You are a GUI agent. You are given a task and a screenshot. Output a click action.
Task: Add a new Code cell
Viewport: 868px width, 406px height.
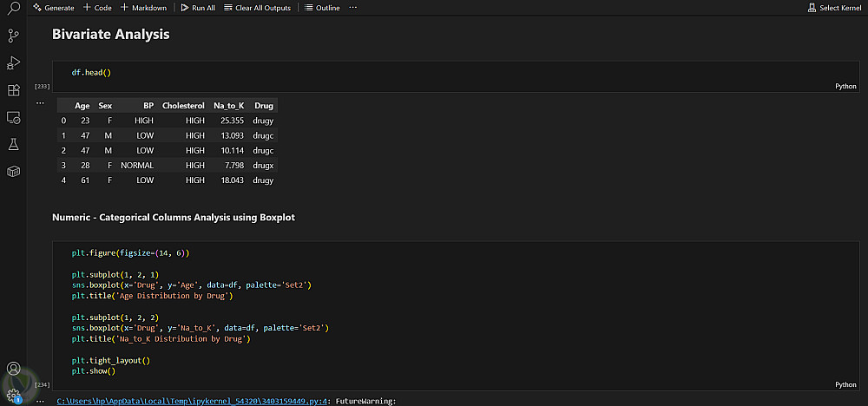point(97,8)
